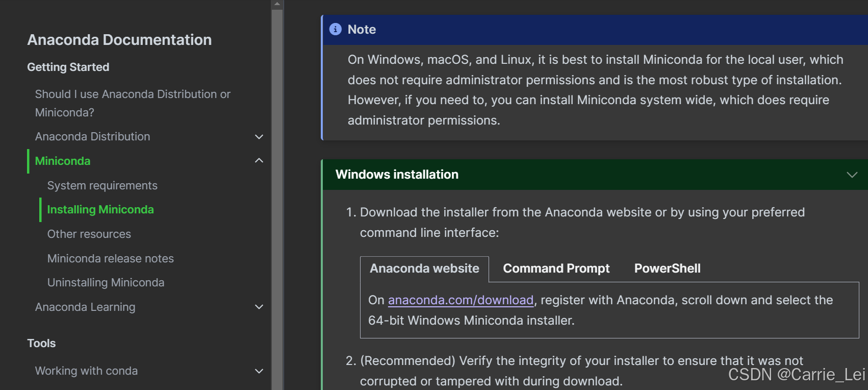Image resolution: width=868 pixels, height=390 pixels.
Task: Open System requirements page
Action: [x=102, y=186]
